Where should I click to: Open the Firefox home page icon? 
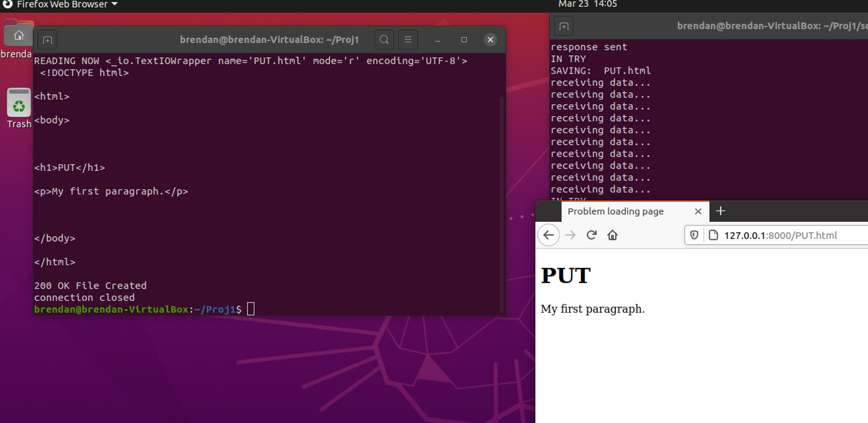point(613,235)
